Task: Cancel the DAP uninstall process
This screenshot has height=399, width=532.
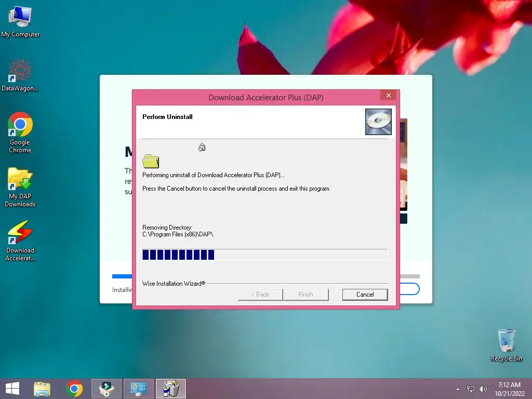Action: 365,295
